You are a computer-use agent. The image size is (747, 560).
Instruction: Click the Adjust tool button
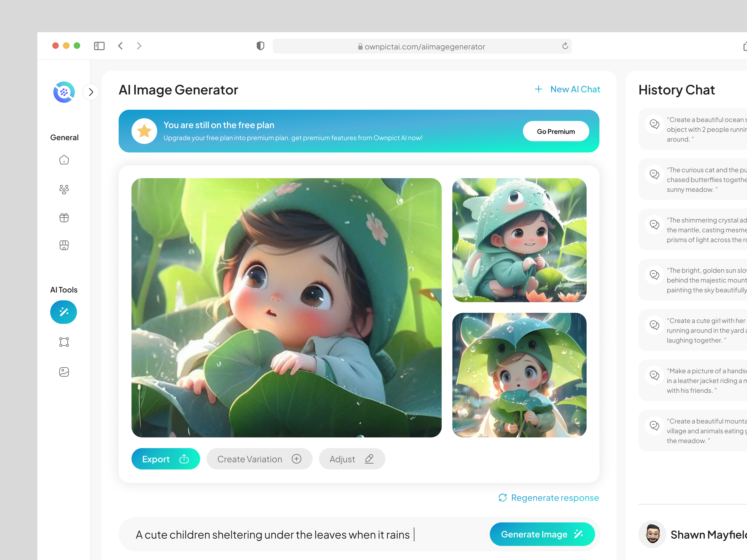(x=351, y=459)
